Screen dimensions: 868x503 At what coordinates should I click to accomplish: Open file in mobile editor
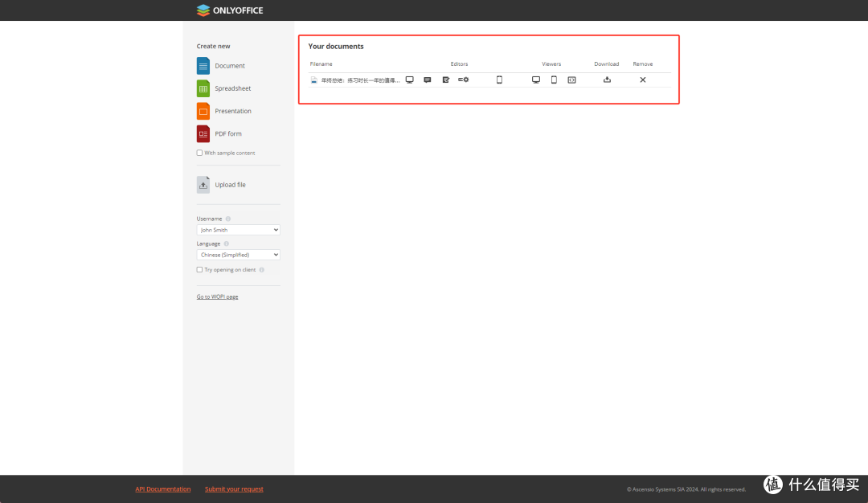[x=499, y=80]
